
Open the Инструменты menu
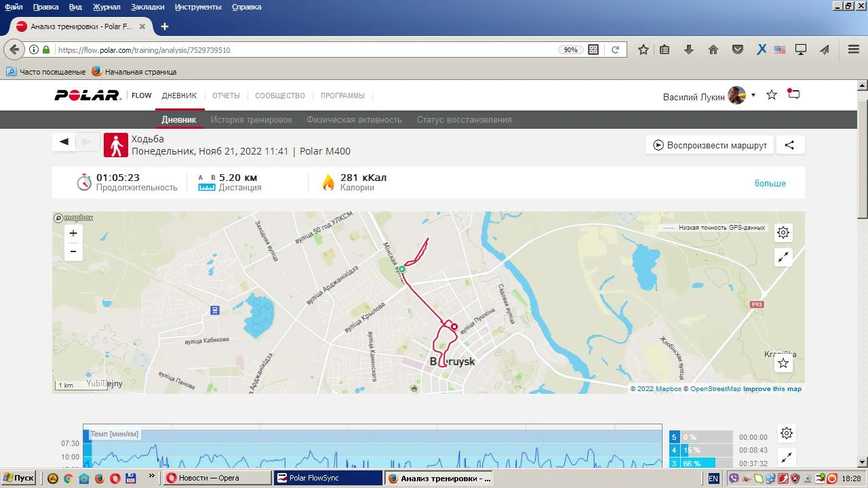tap(198, 7)
